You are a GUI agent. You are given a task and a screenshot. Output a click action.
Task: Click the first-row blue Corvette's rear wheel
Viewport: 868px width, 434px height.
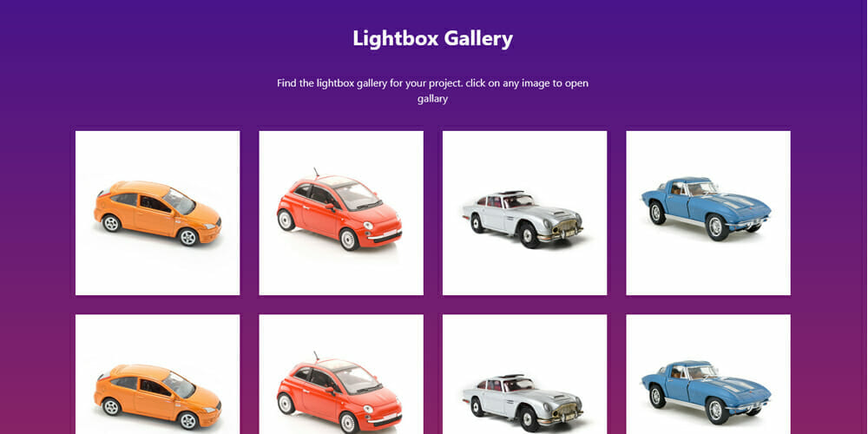657,214
